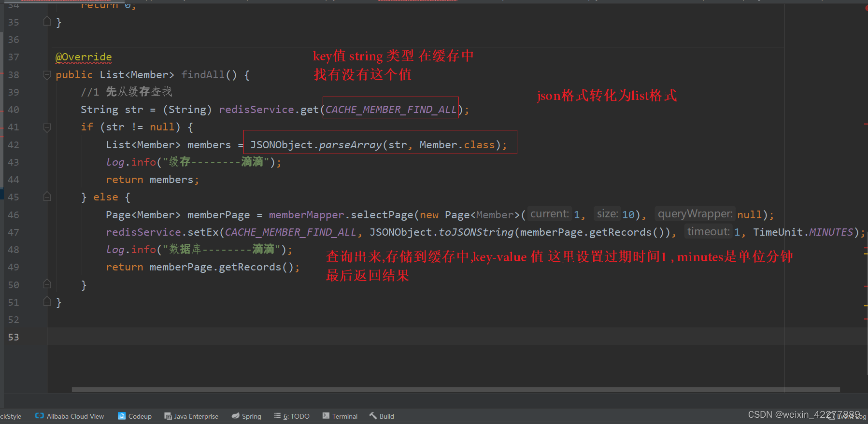Click parseArray method call
868x424 pixels.
350,145
